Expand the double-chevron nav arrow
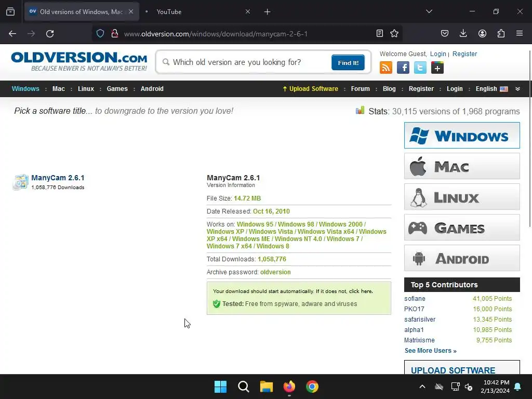This screenshot has width=532, height=399. [518, 89]
